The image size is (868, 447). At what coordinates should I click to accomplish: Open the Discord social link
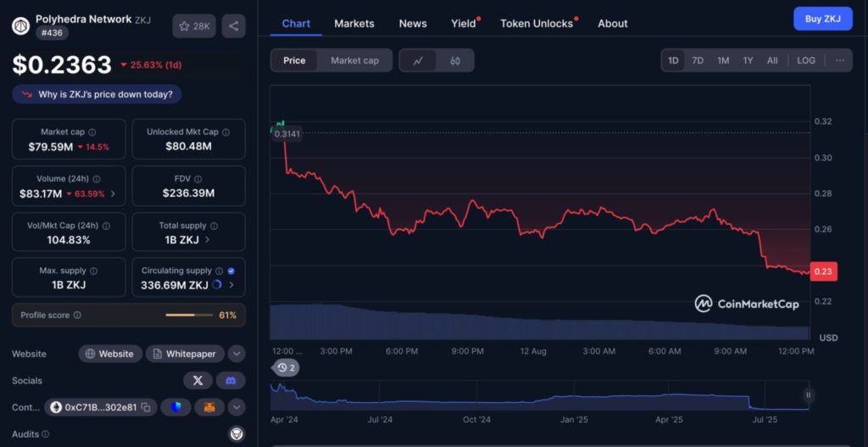click(231, 381)
